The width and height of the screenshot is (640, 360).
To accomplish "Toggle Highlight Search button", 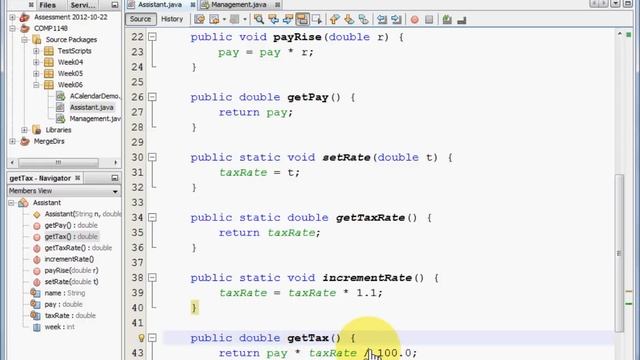I will [302, 19].
